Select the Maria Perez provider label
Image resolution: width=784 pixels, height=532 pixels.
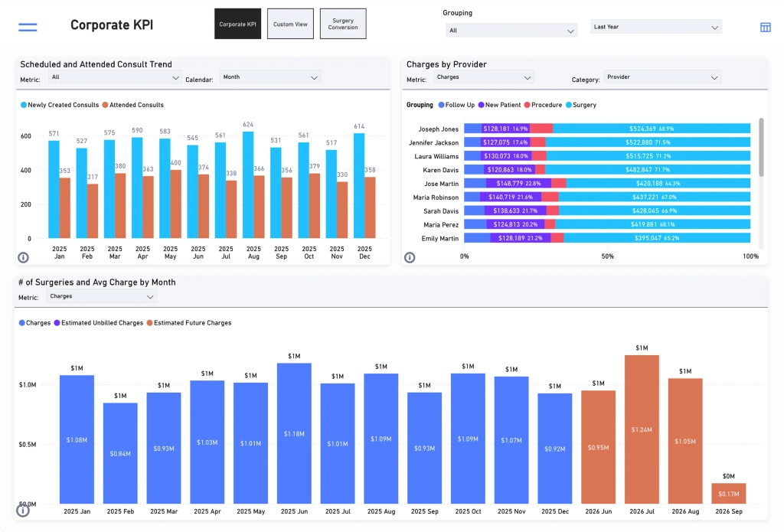(440, 225)
